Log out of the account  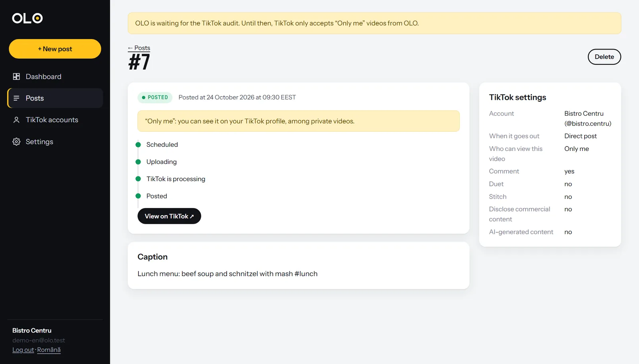tap(23, 350)
